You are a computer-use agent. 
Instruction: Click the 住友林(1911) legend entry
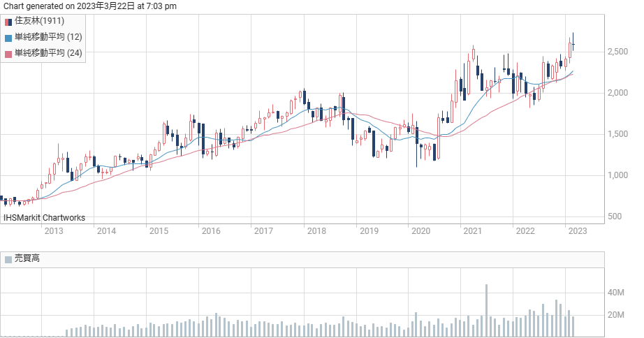[x=34, y=21]
